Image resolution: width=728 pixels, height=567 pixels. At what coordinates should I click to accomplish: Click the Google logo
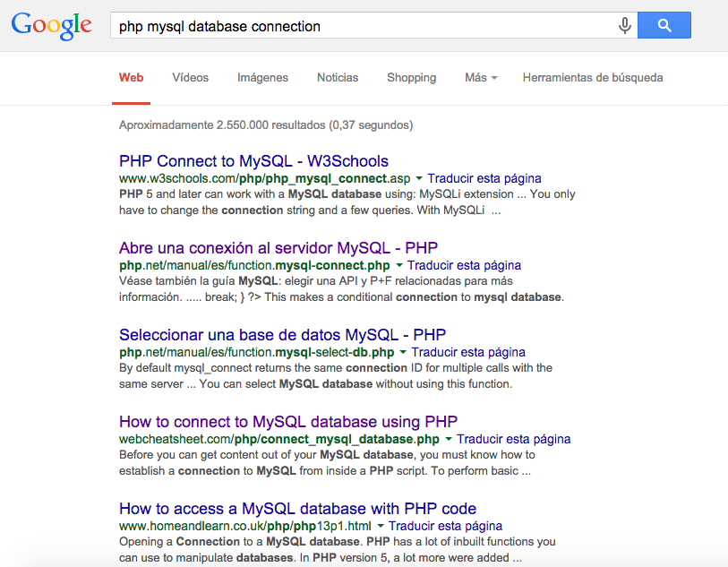[51, 25]
